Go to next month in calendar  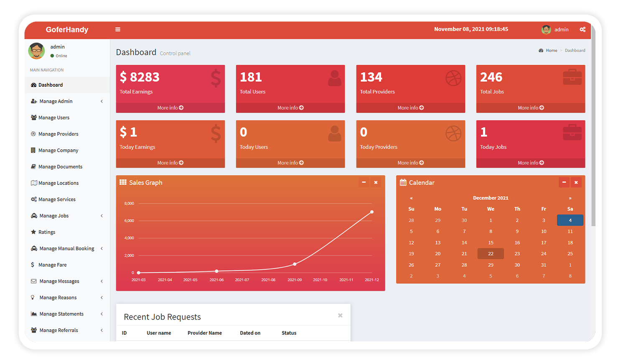[570, 198]
